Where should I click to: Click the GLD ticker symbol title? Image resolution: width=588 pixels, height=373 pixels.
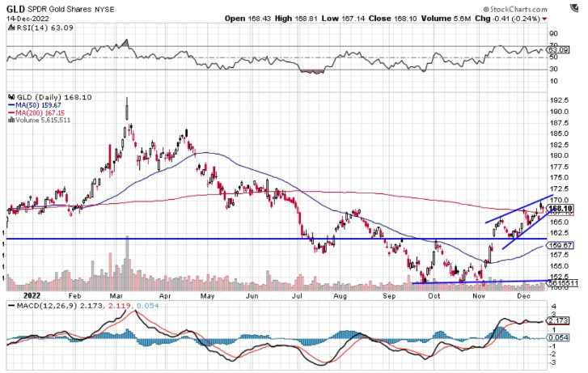(15, 10)
